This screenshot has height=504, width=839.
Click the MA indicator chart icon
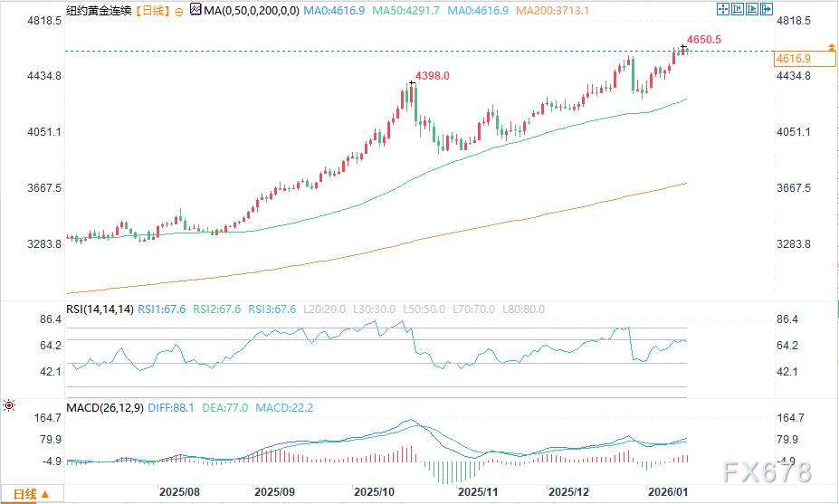(195, 10)
